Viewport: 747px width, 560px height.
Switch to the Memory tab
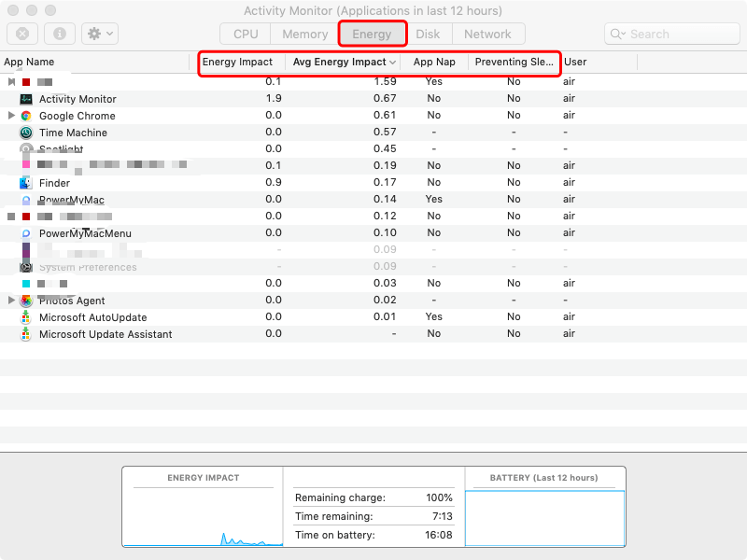pos(304,34)
